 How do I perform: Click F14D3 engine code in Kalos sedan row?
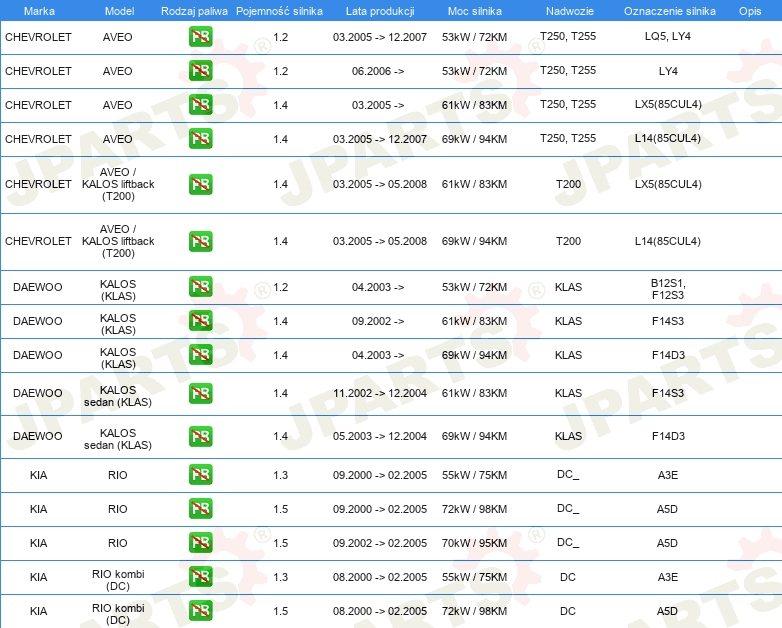668,436
